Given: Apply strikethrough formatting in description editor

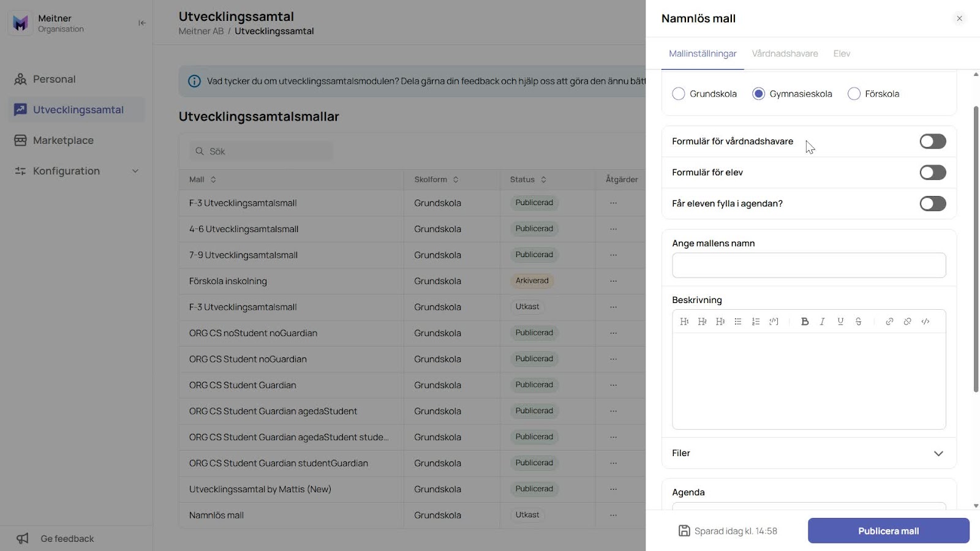Looking at the screenshot, I should tap(859, 321).
